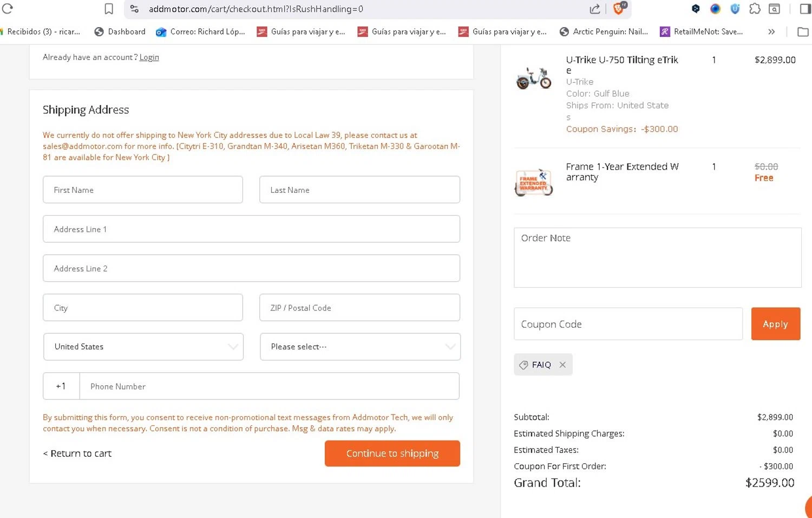812x518 pixels.
Task: Open site settings icon beside the URL
Action: click(x=135, y=9)
